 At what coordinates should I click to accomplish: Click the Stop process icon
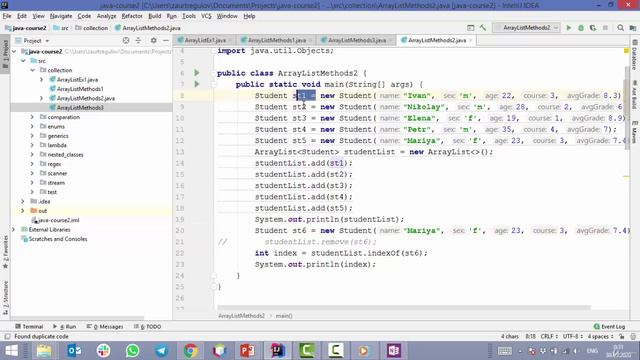click(605, 28)
